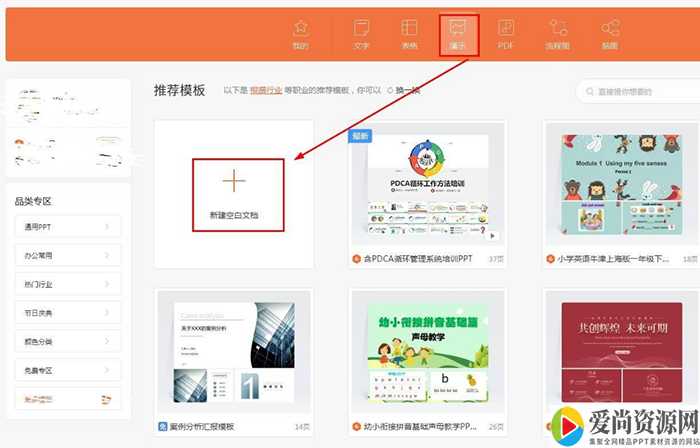Screen dimensions: 700x448
Task: Open the 我的 (My) tab with star icon
Action: point(301,34)
